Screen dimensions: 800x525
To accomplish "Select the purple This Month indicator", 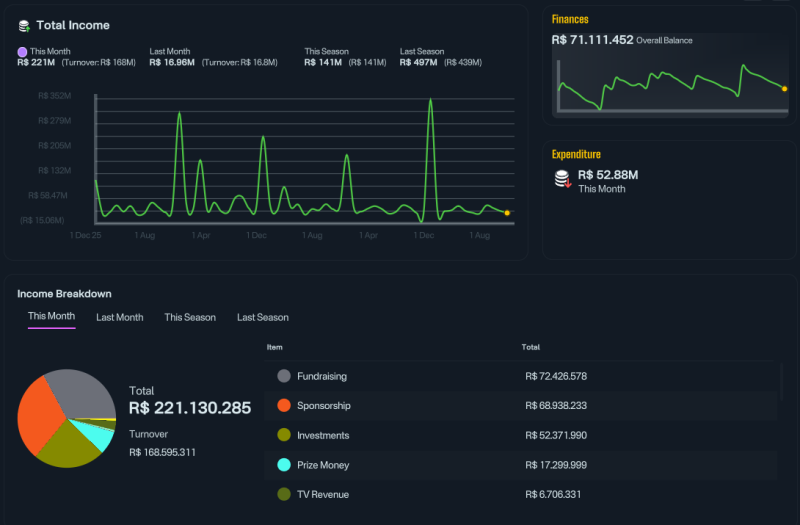I will point(22,52).
